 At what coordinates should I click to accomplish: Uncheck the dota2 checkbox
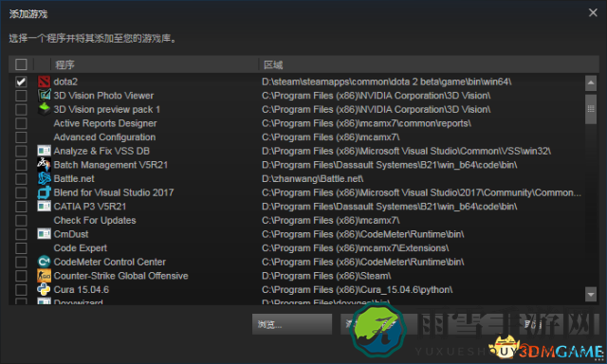click(x=21, y=82)
